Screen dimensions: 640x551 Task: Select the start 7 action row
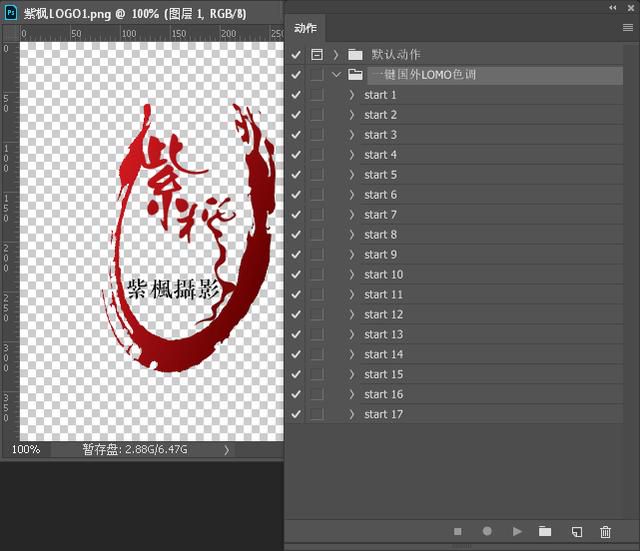point(491,215)
